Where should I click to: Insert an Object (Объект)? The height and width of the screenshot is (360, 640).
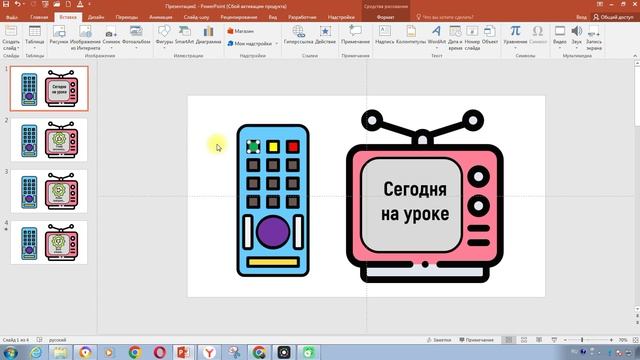click(x=490, y=35)
